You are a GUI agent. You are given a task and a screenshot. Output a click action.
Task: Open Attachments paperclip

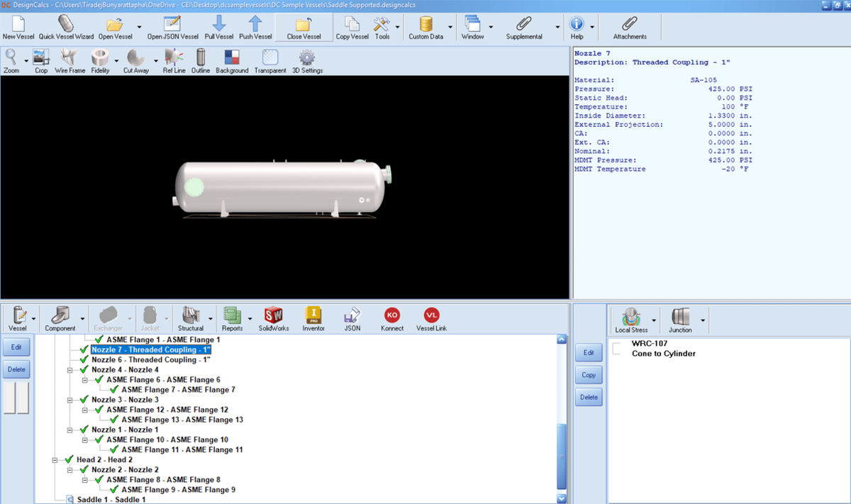tap(630, 28)
